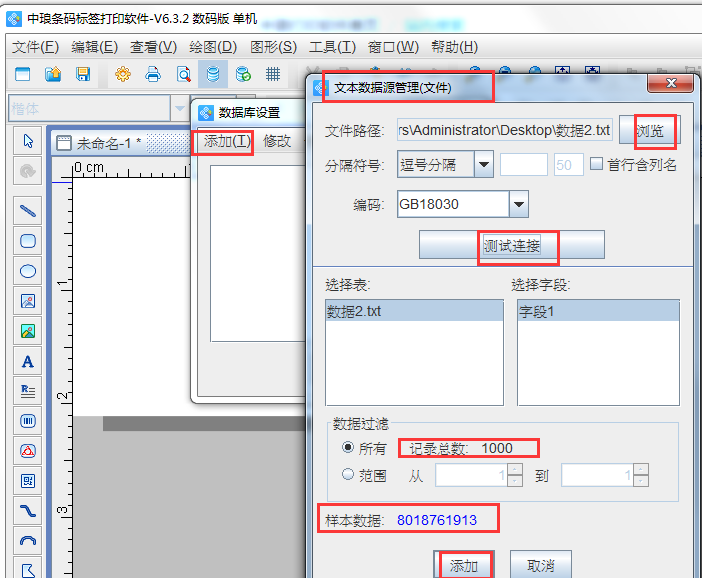
Task: Select the '范围' radio button
Action: (348, 475)
